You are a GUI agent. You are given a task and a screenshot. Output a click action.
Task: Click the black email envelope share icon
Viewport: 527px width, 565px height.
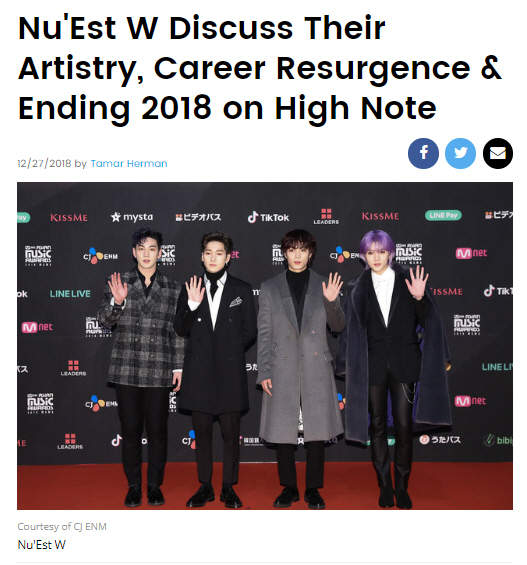(498, 154)
